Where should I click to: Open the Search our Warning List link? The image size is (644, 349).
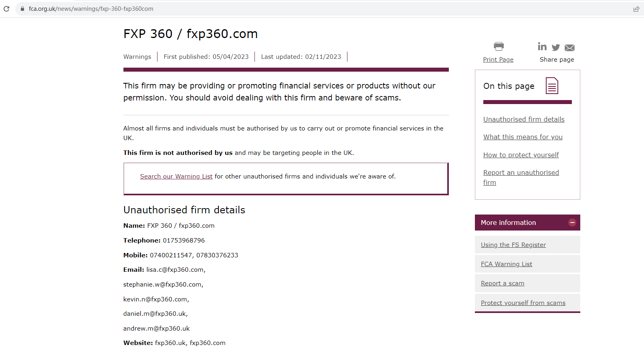tap(176, 177)
